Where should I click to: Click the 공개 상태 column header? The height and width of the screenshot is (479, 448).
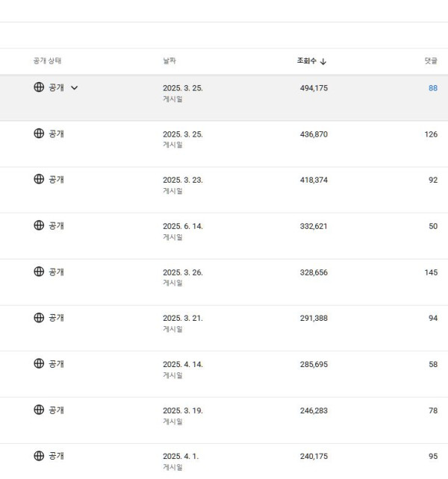(47, 60)
